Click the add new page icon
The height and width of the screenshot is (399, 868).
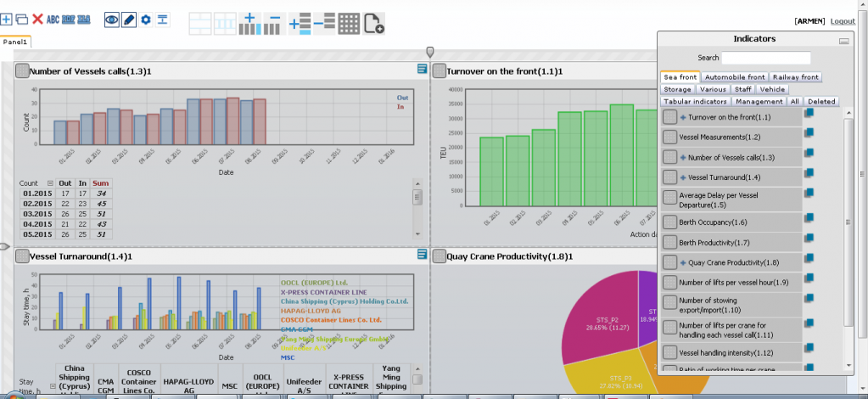[x=373, y=24]
